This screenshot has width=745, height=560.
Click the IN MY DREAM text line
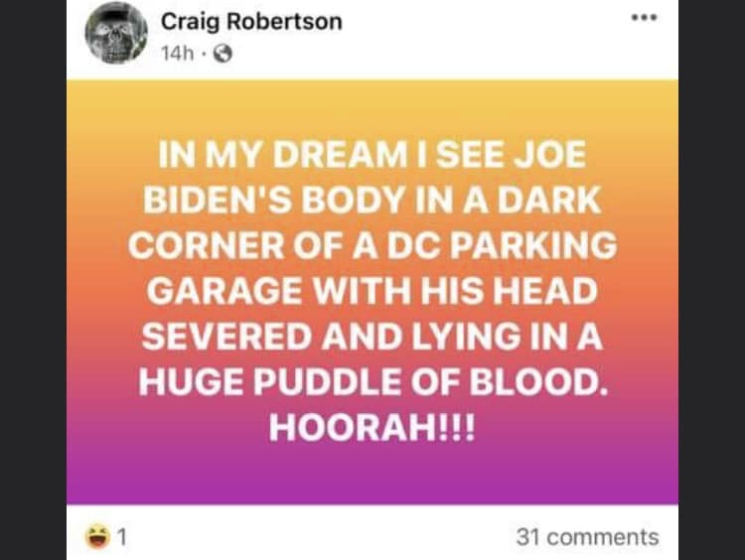click(372, 154)
